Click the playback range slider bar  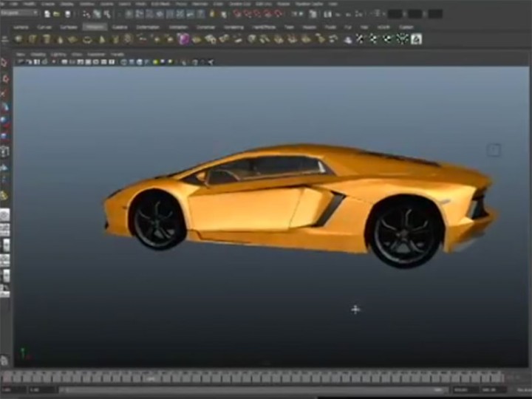[x=253, y=390]
